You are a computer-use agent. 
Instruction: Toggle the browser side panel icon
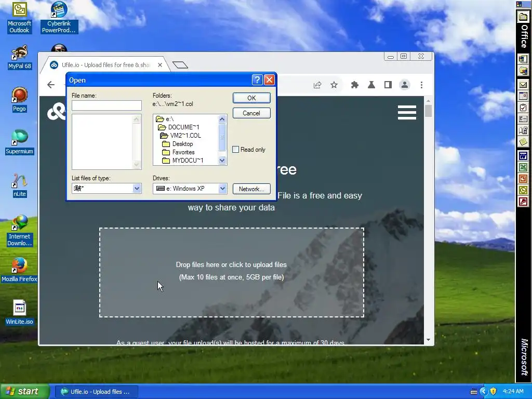[x=388, y=85]
